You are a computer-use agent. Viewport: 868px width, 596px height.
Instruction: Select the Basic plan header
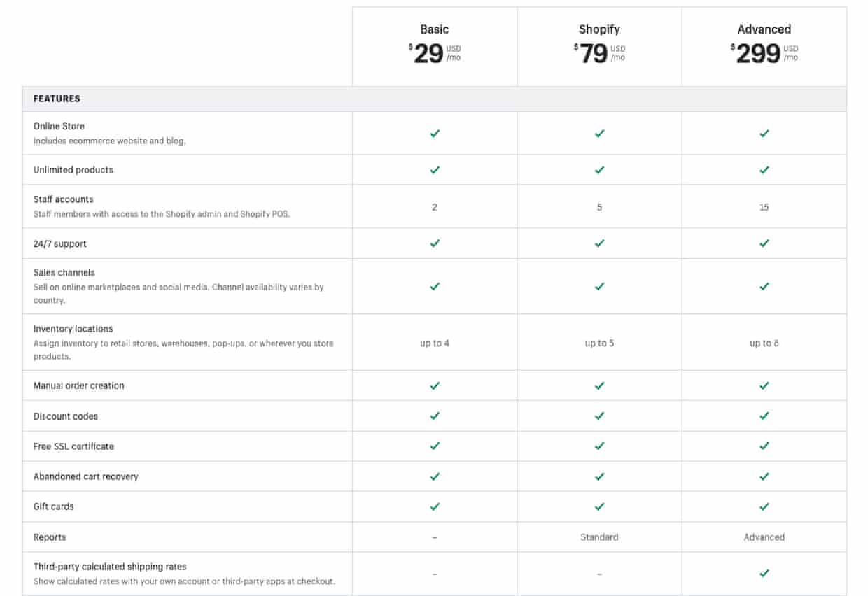pyautogui.click(x=435, y=29)
